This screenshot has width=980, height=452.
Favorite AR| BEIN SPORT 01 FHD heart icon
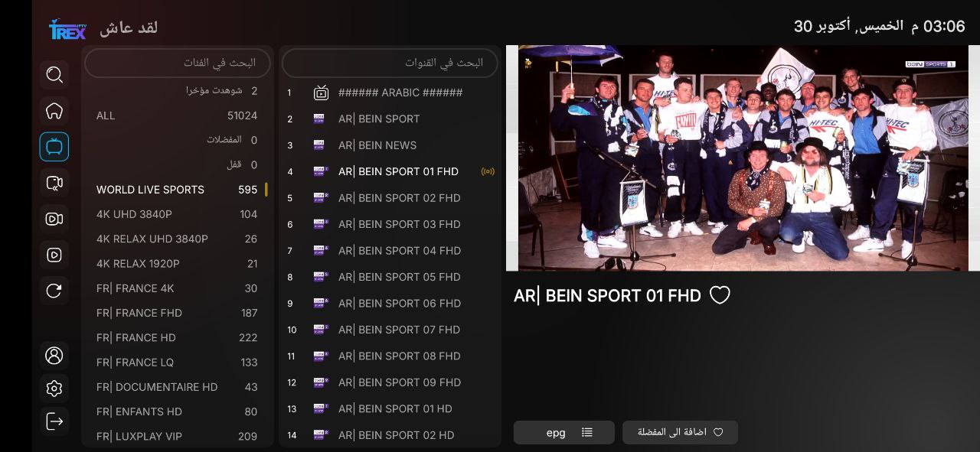coord(720,295)
